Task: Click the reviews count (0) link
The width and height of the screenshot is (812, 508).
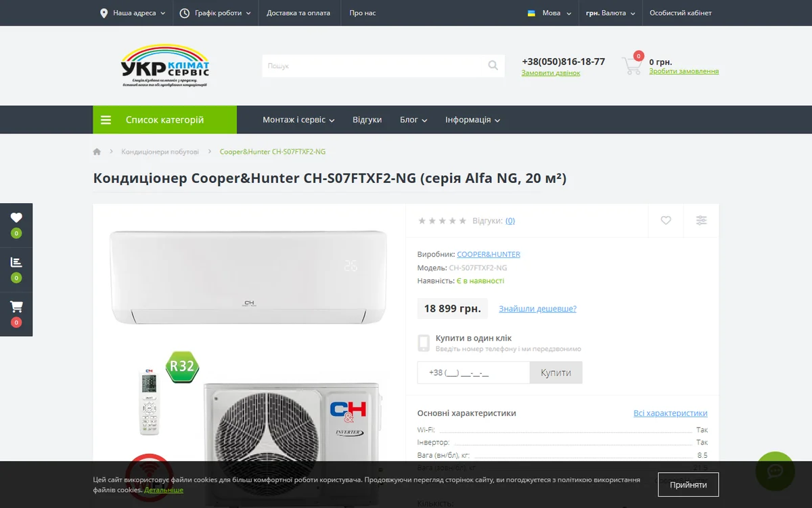Action: pyautogui.click(x=510, y=221)
